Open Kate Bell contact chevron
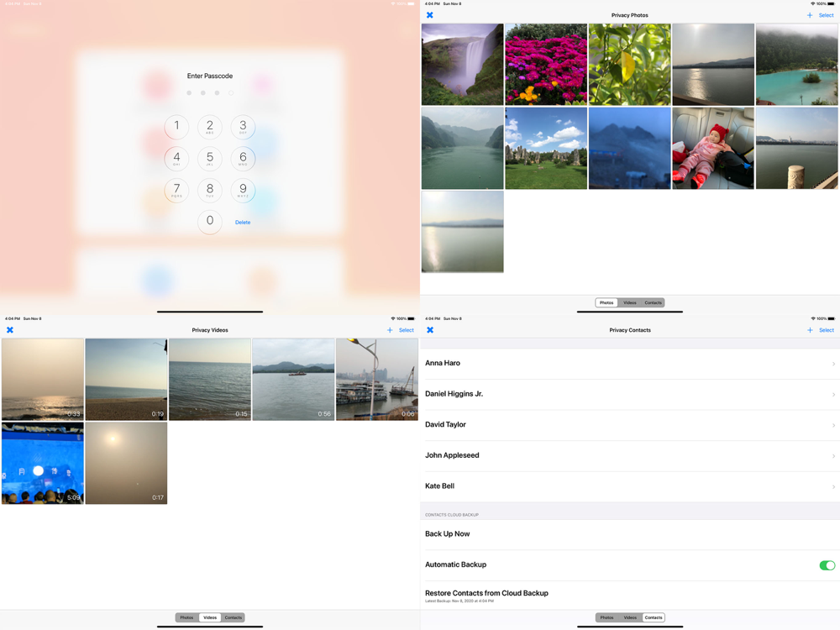840x630 pixels. (833, 486)
